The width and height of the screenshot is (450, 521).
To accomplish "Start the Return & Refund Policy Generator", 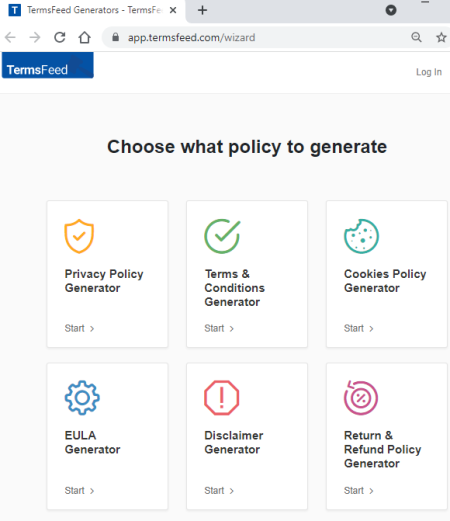I will coord(359,491).
